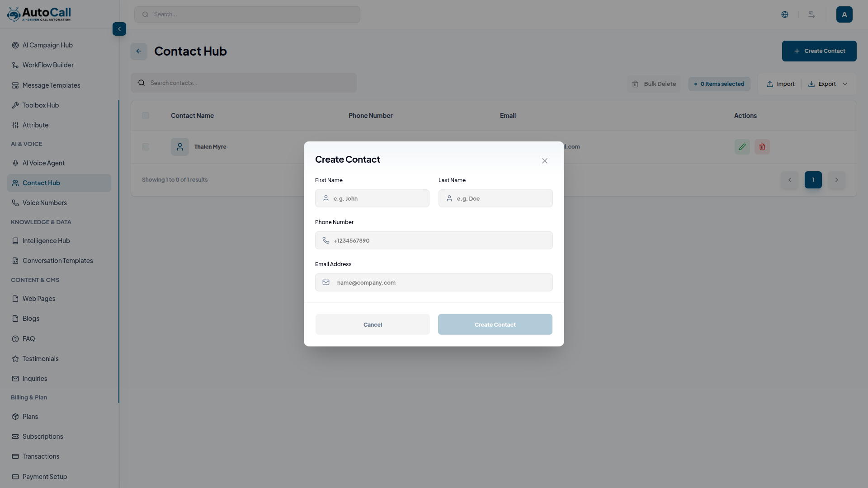Click the Thalen Myre avatar icon

pos(180,147)
